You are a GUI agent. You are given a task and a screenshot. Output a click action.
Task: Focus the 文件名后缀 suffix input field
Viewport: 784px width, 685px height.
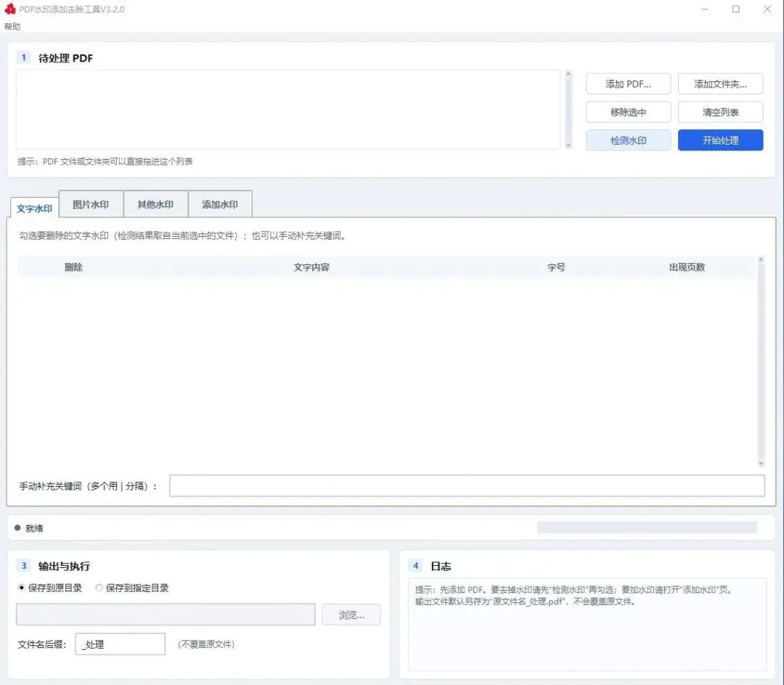point(120,644)
